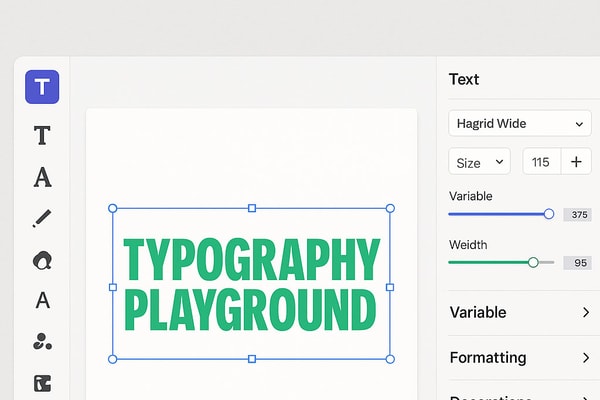600x400 pixels.
Task: Select the bottom square image tool
Action: point(42,384)
